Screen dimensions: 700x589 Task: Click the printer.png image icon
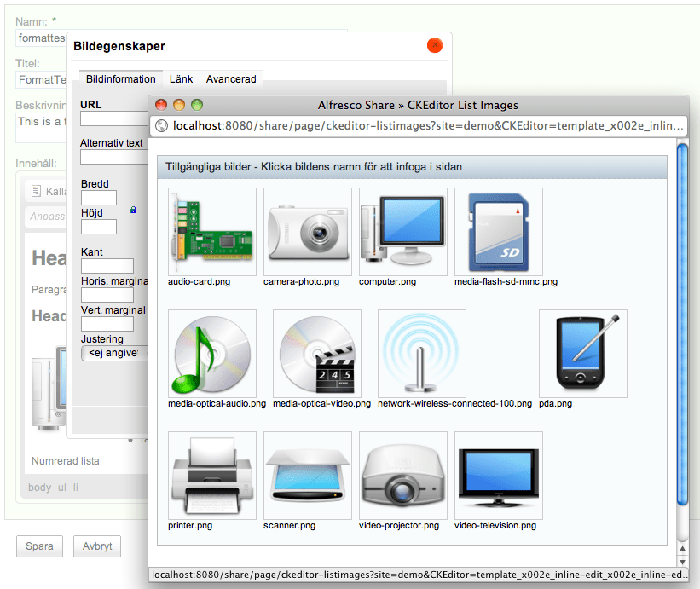(x=211, y=476)
